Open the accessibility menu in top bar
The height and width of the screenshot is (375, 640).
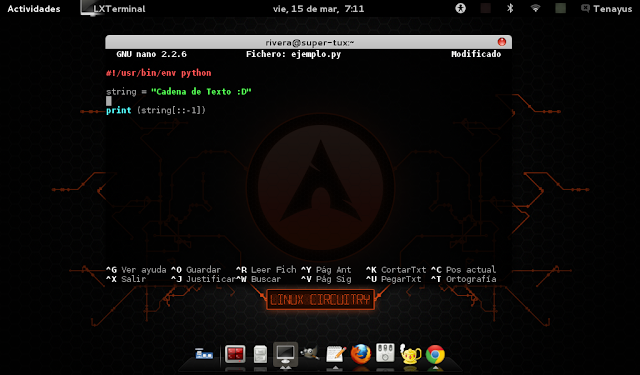pos(460,8)
